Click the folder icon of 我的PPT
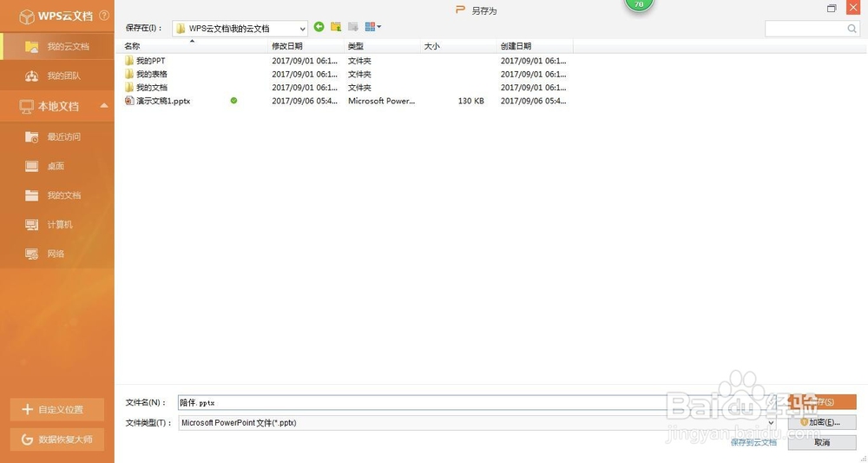 point(129,60)
